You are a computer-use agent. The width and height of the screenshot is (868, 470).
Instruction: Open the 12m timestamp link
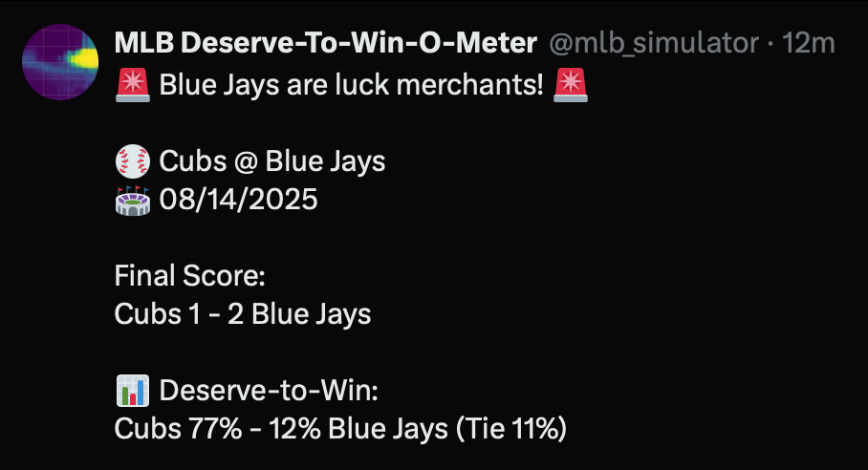pos(808,42)
